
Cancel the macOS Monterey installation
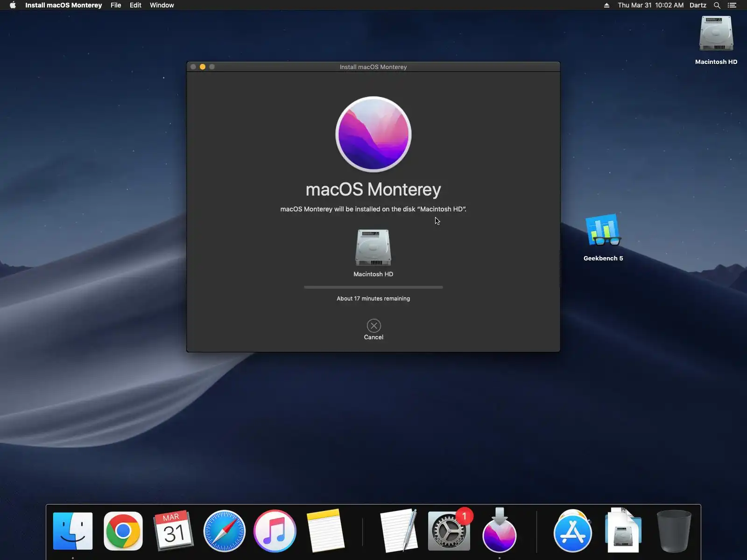pos(373,329)
